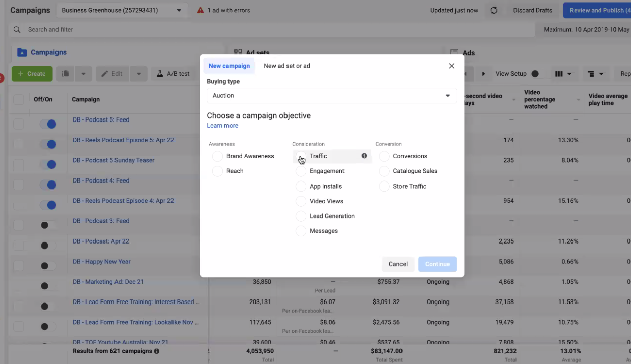Close the new campaign dialog
The image size is (631, 364).
(451, 66)
